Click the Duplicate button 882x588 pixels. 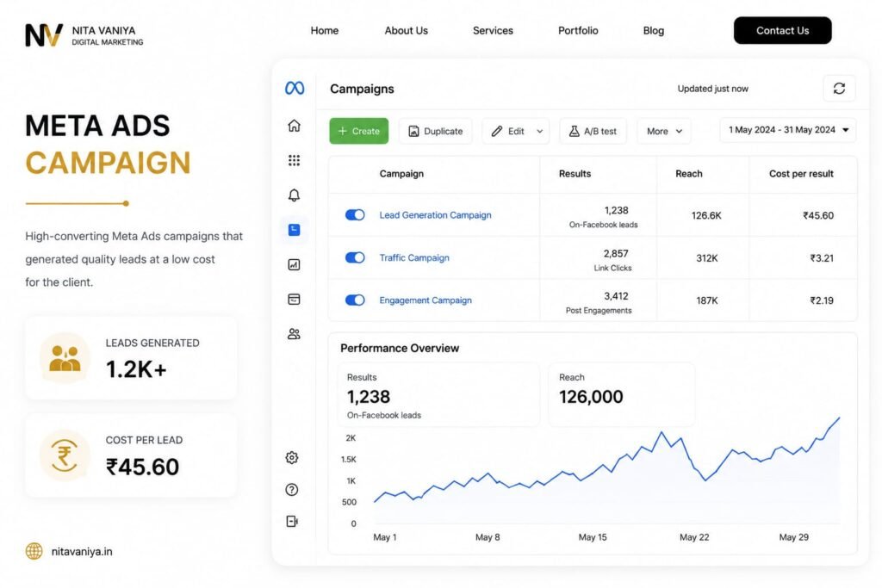click(x=435, y=131)
